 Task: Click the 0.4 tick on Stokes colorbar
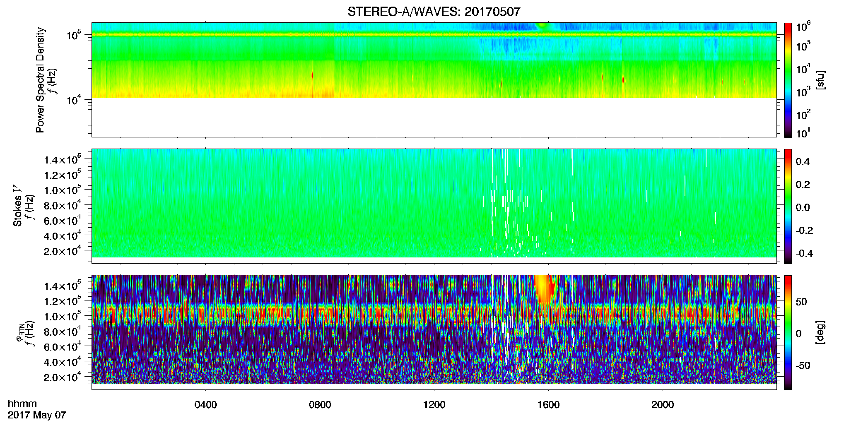803,162
